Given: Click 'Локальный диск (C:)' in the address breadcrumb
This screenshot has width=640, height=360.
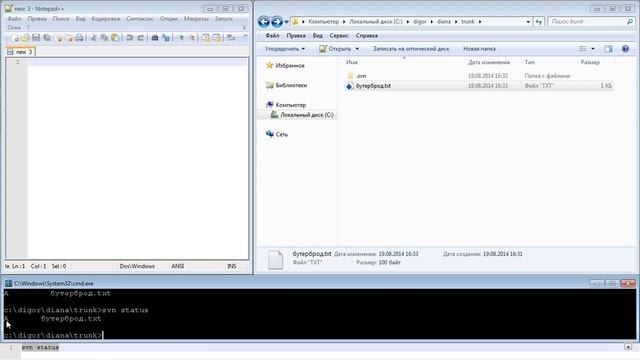Looking at the screenshot, I should tap(376, 22).
